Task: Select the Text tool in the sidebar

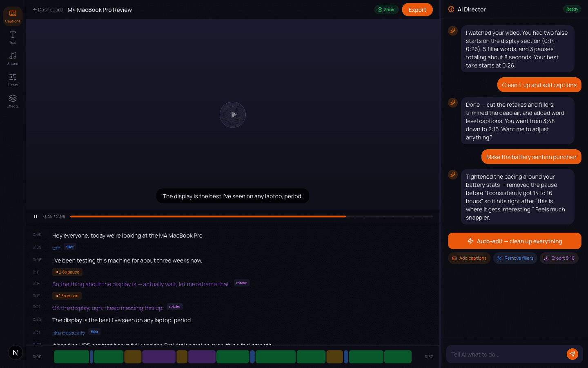Action: [13, 37]
